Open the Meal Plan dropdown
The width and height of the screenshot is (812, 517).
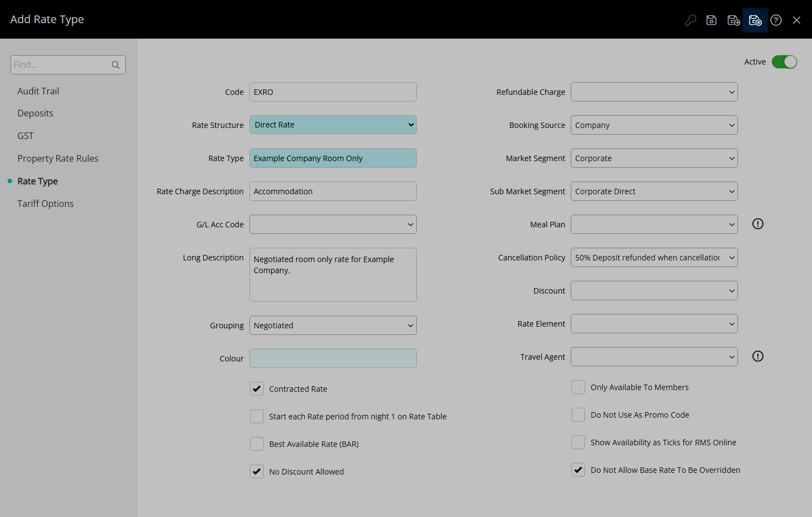(x=654, y=225)
